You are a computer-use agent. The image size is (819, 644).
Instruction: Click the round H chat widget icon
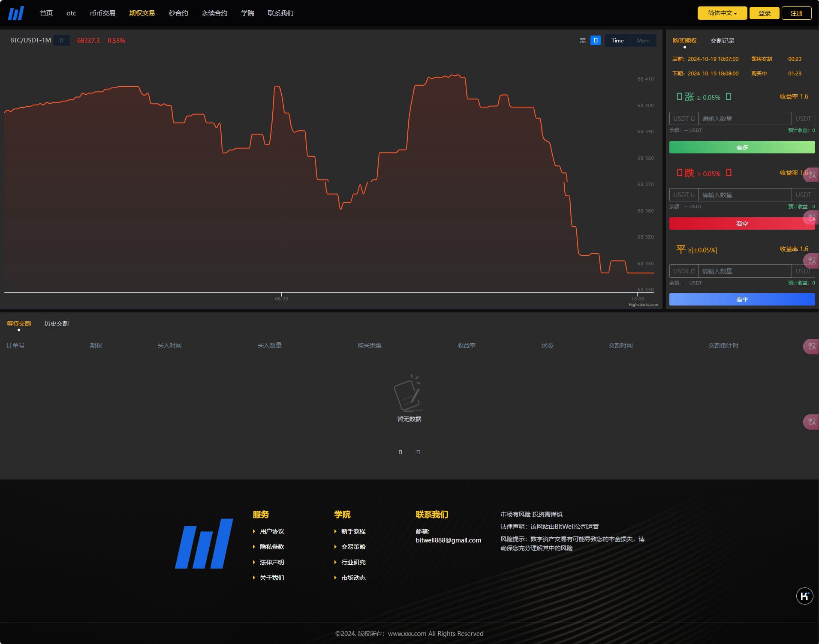[x=804, y=596]
